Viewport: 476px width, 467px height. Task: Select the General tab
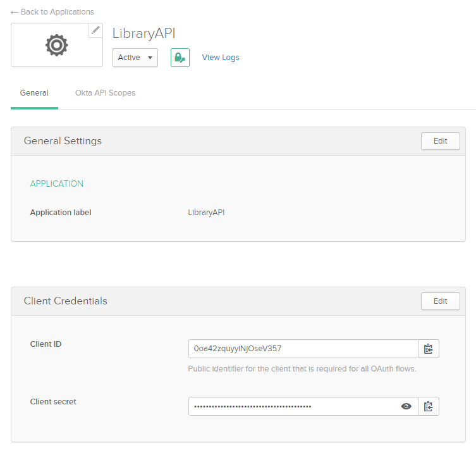coord(34,93)
